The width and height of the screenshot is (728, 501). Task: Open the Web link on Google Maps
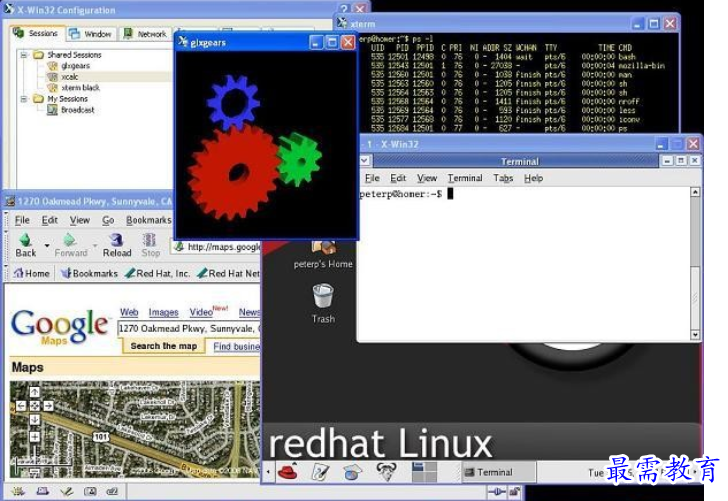129,312
